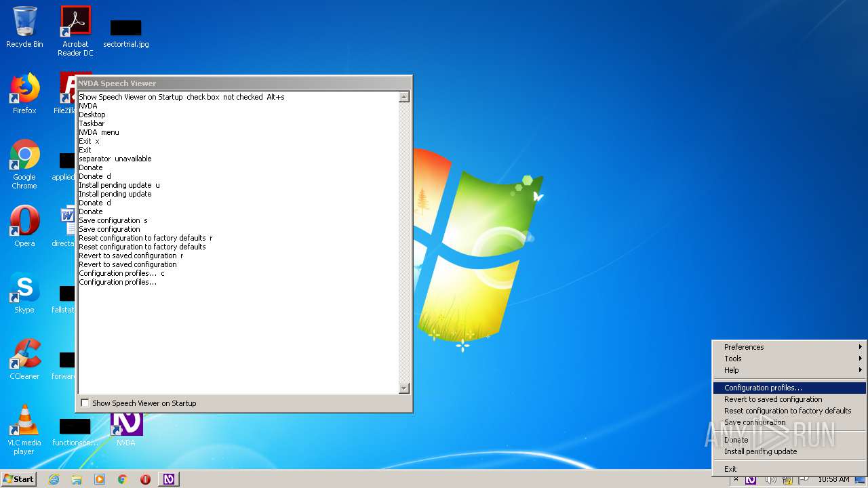868x488 pixels.
Task: Click the 'Desktop' log line
Action: point(92,115)
